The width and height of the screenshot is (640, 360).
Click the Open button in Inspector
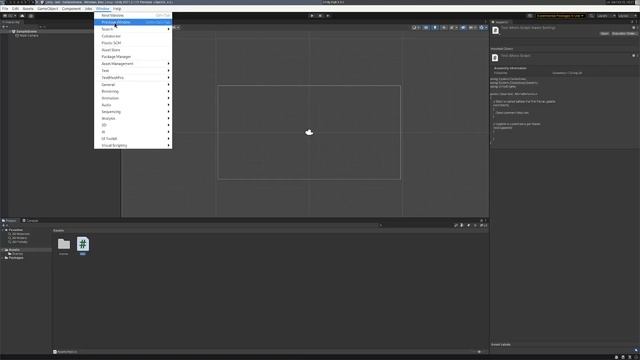pos(604,33)
